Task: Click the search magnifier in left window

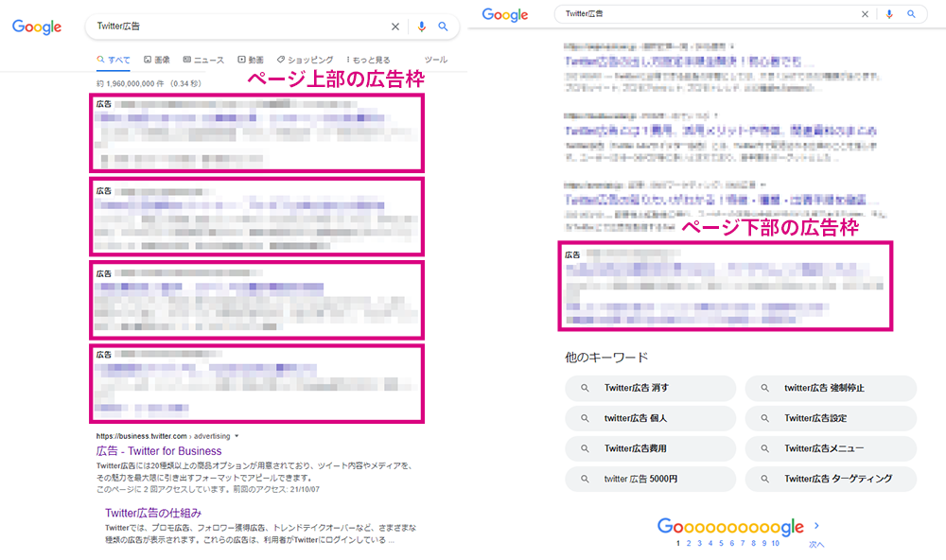Action: tap(443, 26)
